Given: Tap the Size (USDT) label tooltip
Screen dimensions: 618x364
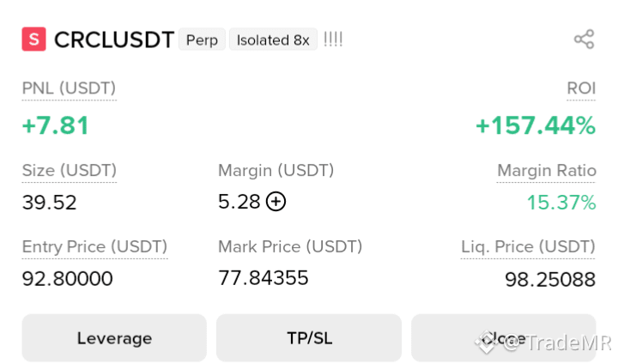Looking at the screenshot, I should pos(70,170).
